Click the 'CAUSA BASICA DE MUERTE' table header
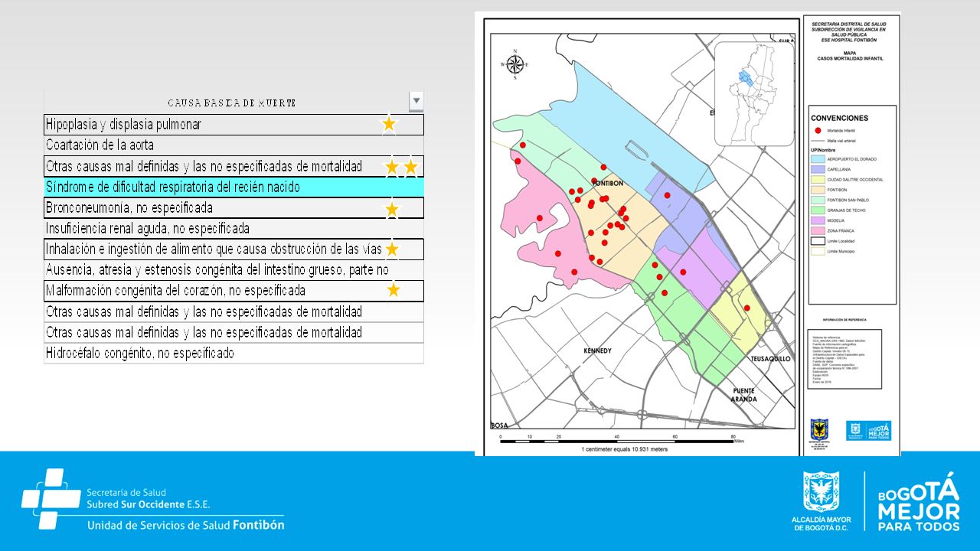Viewport: 980px width, 551px height. click(232, 103)
